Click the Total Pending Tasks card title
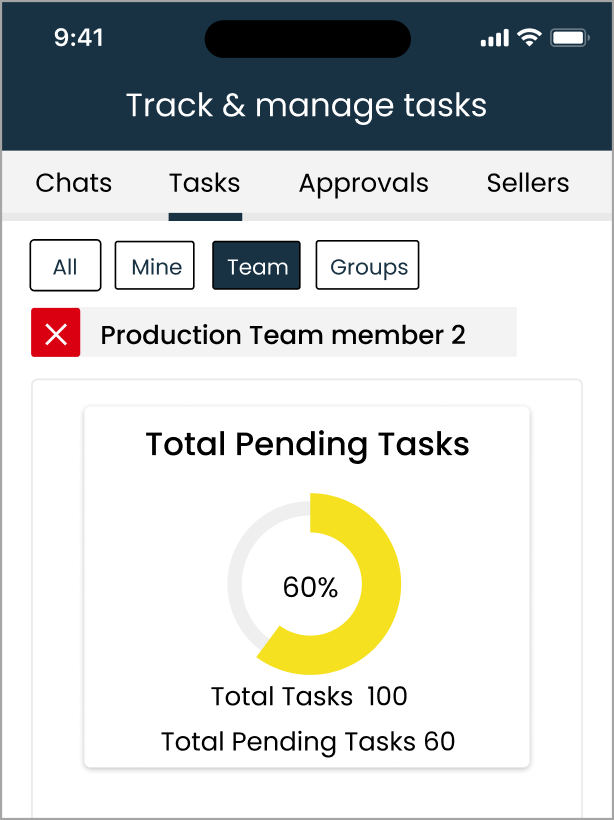 point(307,444)
